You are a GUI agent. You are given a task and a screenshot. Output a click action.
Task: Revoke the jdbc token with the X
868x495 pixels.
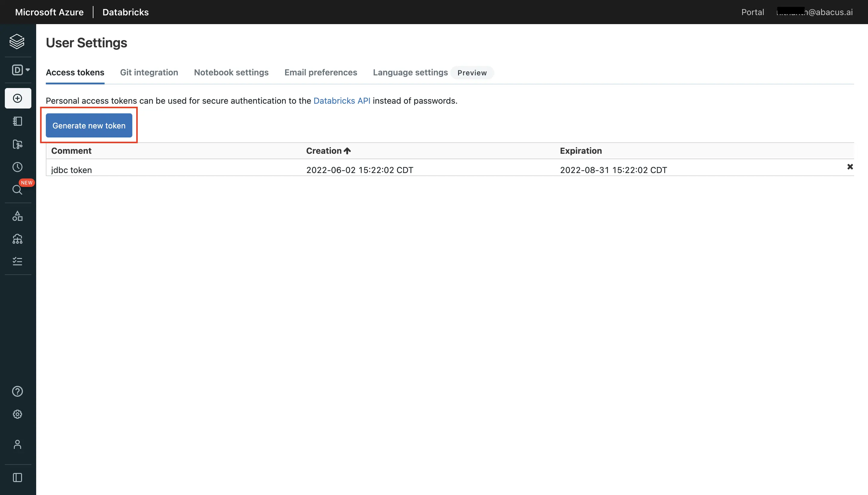coord(850,167)
